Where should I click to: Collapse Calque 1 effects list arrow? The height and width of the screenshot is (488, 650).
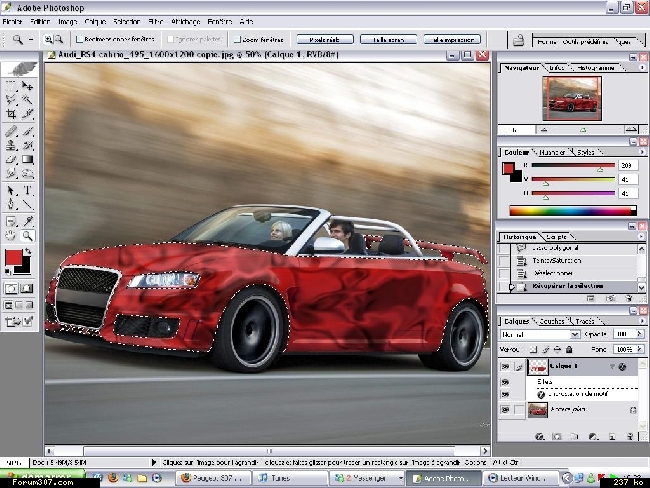click(612, 367)
